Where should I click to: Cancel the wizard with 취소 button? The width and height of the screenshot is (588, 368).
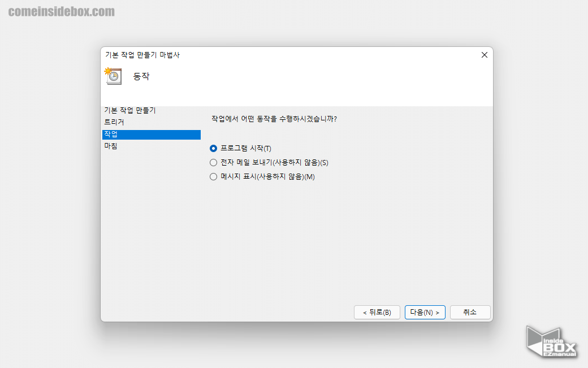pos(470,312)
